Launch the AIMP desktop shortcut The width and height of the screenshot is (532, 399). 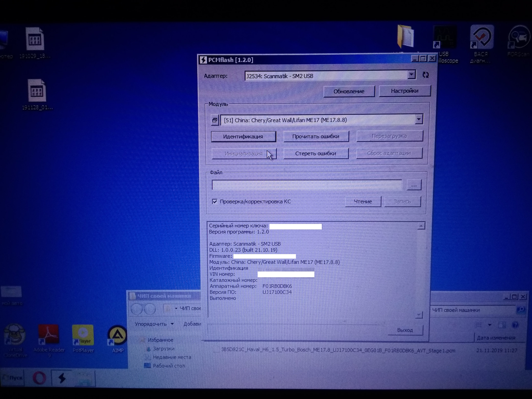point(117,339)
